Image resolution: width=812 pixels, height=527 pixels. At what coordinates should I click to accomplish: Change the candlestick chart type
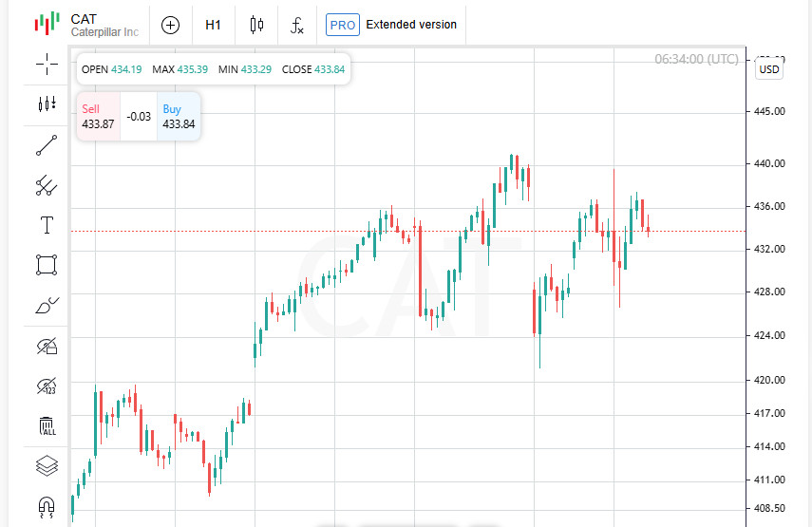pyautogui.click(x=256, y=25)
